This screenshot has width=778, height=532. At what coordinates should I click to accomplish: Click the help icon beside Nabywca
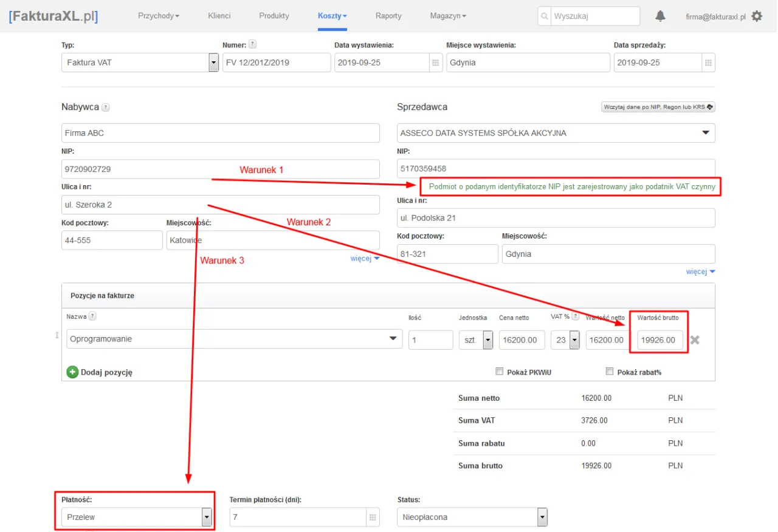(x=106, y=107)
